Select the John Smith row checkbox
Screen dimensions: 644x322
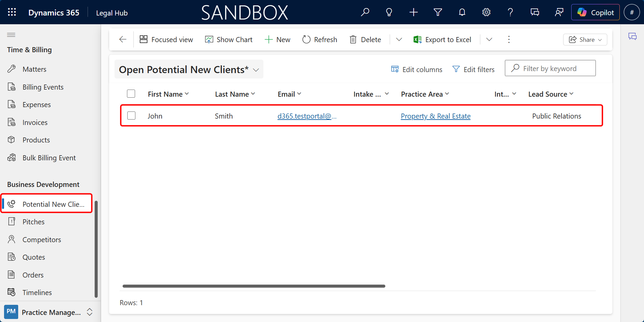click(131, 116)
